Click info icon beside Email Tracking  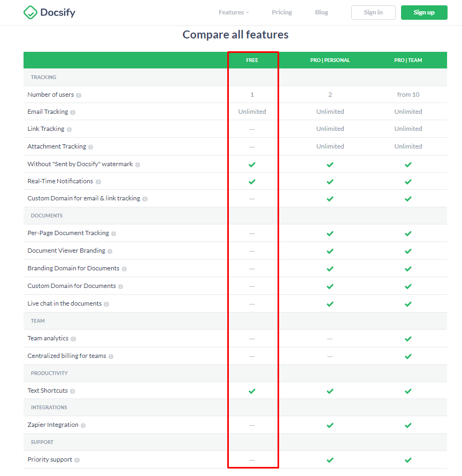73,112
